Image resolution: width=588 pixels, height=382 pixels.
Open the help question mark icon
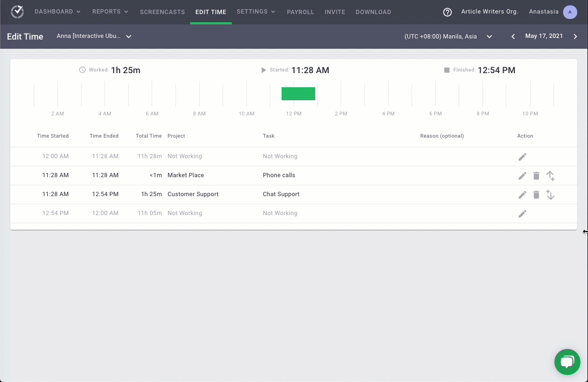(x=447, y=12)
